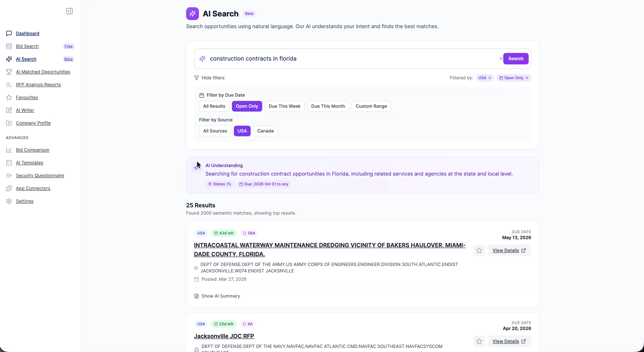Screen dimensions: 644x352
Task: Open AI Matched Opportunities page
Action: (43, 72)
